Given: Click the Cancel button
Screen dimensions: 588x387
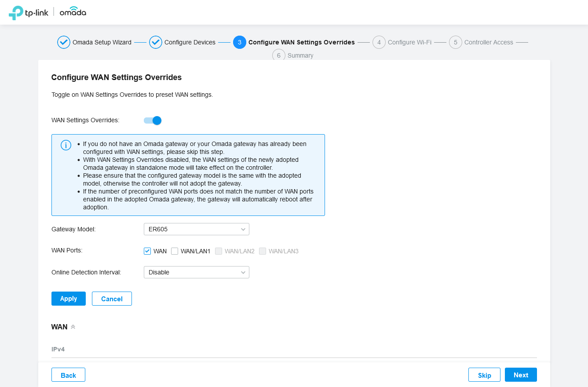Looking at the screenshot, I should (112, 299).
